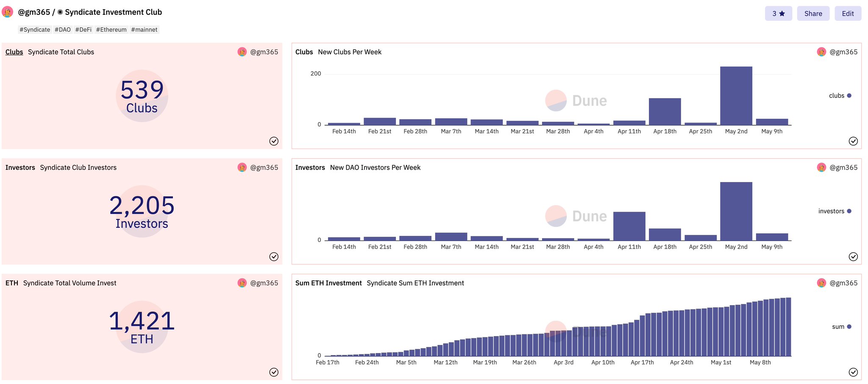Follow the #Ethereum tag
Image resolution: width=868 pixels, height=384 pixels.
tap(111, 30)
